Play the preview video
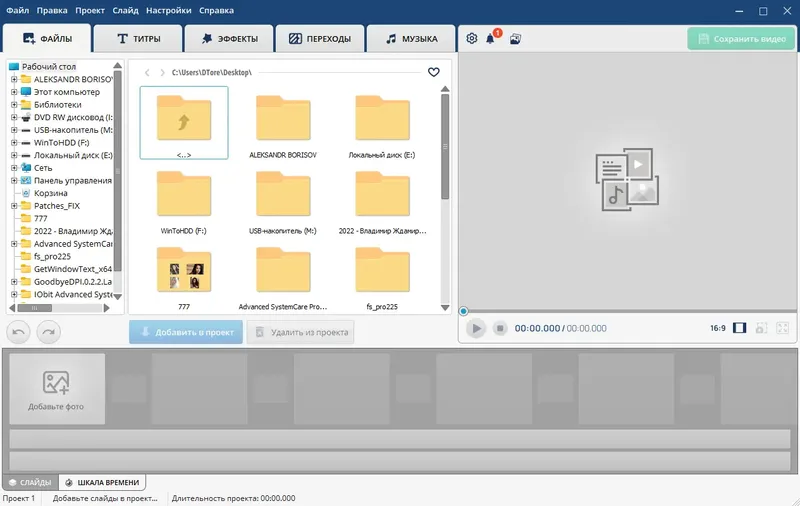 click(476, 328)
